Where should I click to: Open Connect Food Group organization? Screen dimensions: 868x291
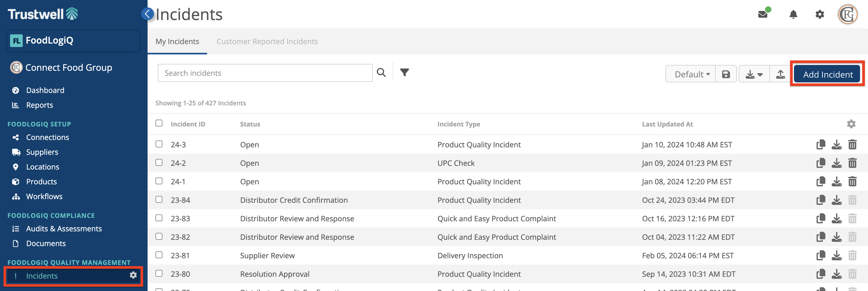pos(69,68)
